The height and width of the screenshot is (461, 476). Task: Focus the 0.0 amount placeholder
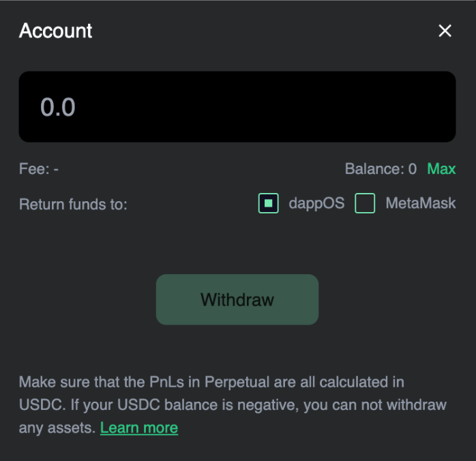[59, 107]
